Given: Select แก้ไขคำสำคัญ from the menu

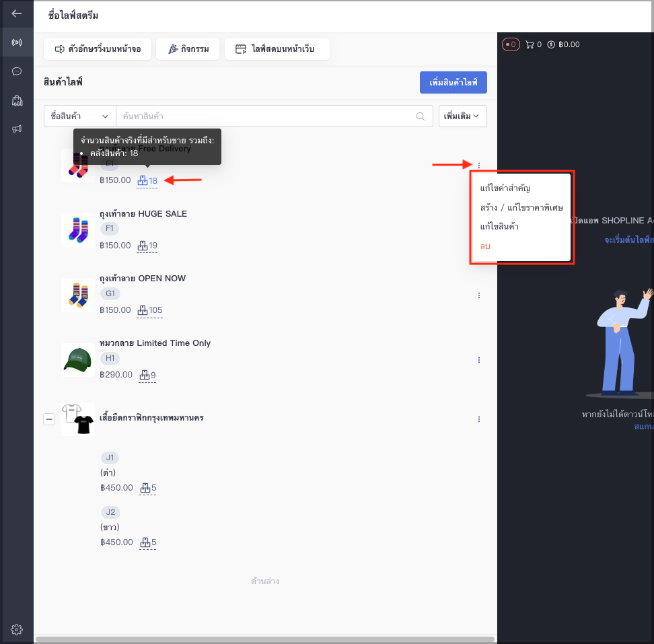Looking at the screenshot, I should point(505,188).
